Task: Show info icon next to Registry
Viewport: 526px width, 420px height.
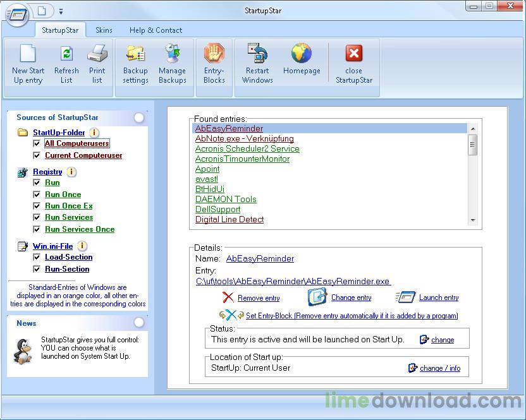Action: (x=71, y=172)
